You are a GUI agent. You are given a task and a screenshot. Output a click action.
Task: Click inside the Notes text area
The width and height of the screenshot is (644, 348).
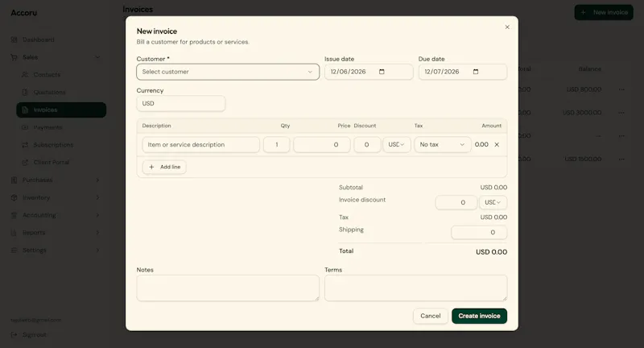point(228,288)
